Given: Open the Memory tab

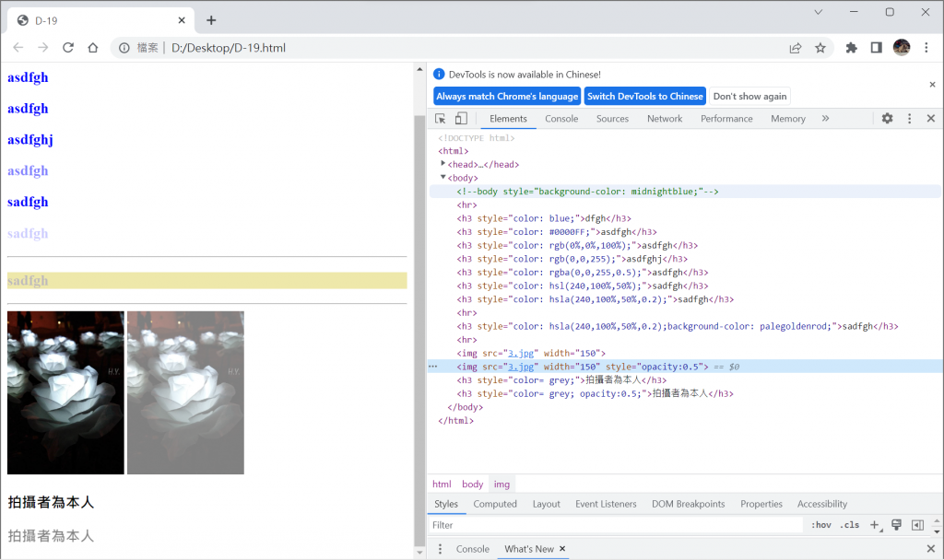Looking at the screenshot, I should click(788, 119).
